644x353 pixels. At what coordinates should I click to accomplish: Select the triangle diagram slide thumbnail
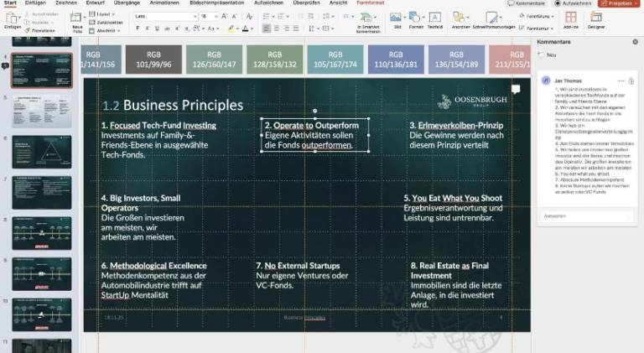tap(41, 152)
